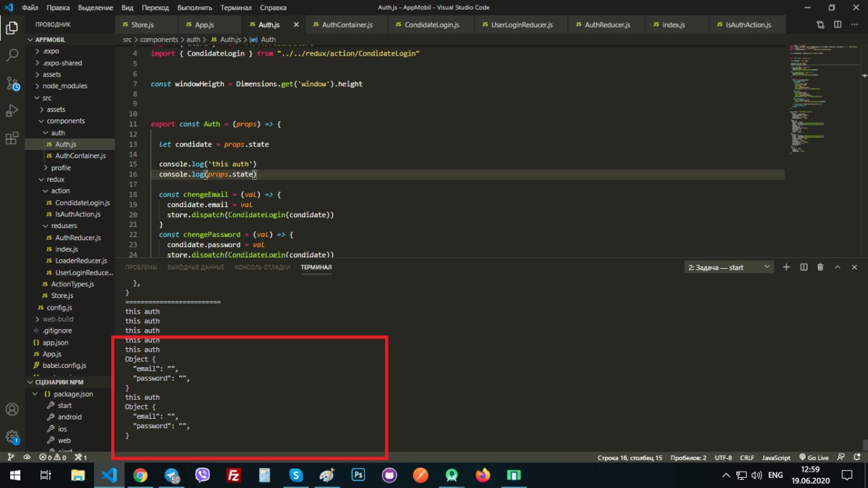The image size is (868, 488).
Task: Click Go Live in status bar
Action: (x=814, y=457)
